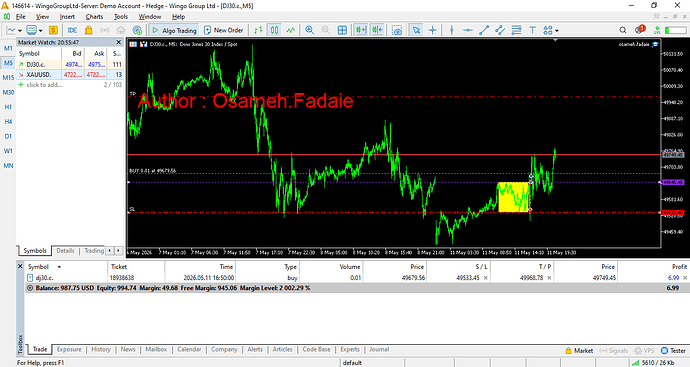Select the vertical line drawing tool
The height and width of the screenshot is (367, 690).
click(x=451, y=30)
